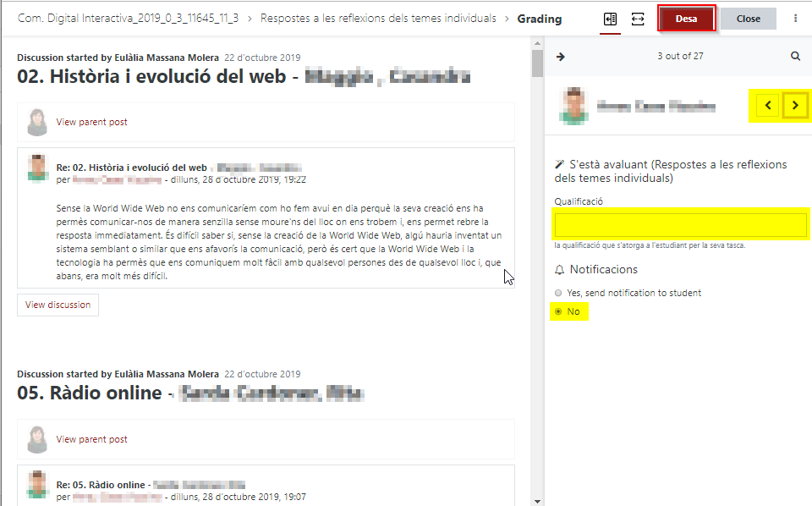Go to previous student with left chevron

tap(768, 106)
